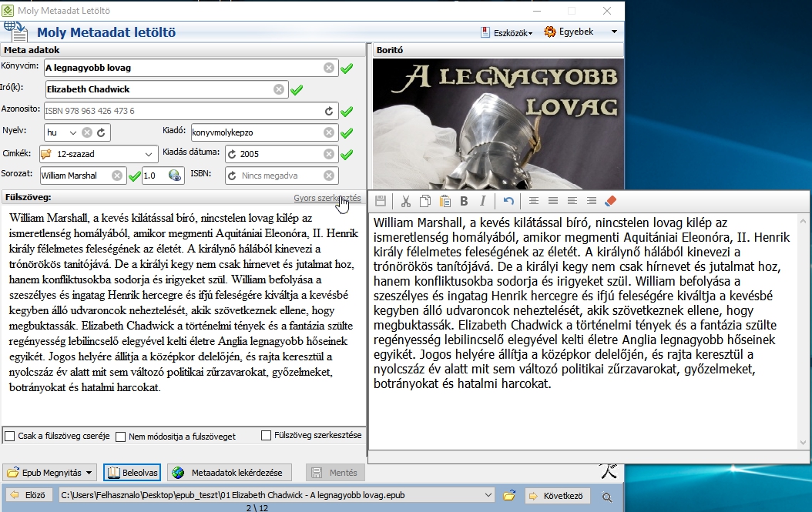Screen dimensions: 812x512
Task: Clear the Nyelv language field
Action: point(87,132)
